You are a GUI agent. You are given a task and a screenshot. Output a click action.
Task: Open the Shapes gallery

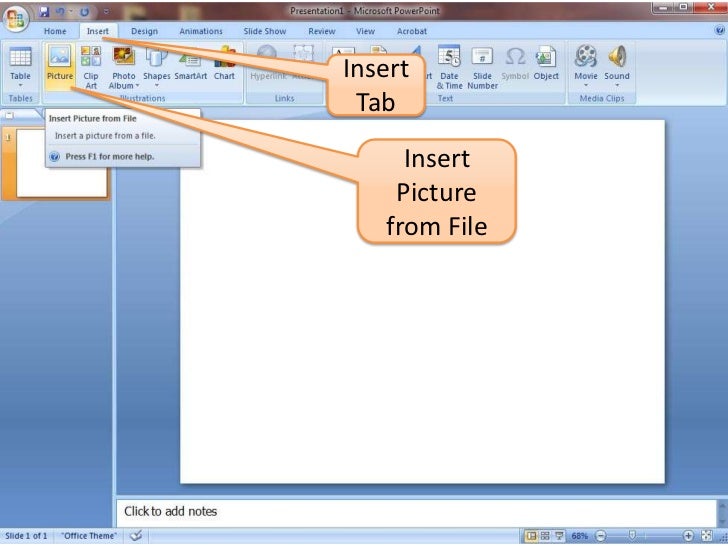(156, 66)
